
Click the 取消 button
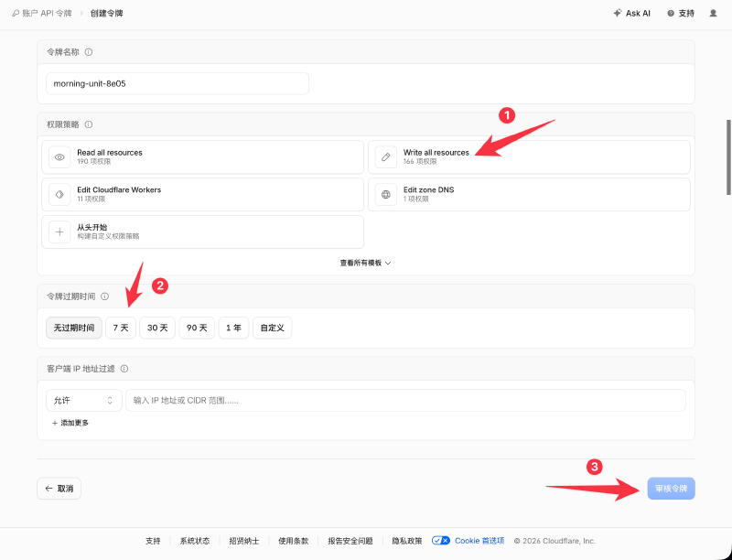tap(59, 489)
